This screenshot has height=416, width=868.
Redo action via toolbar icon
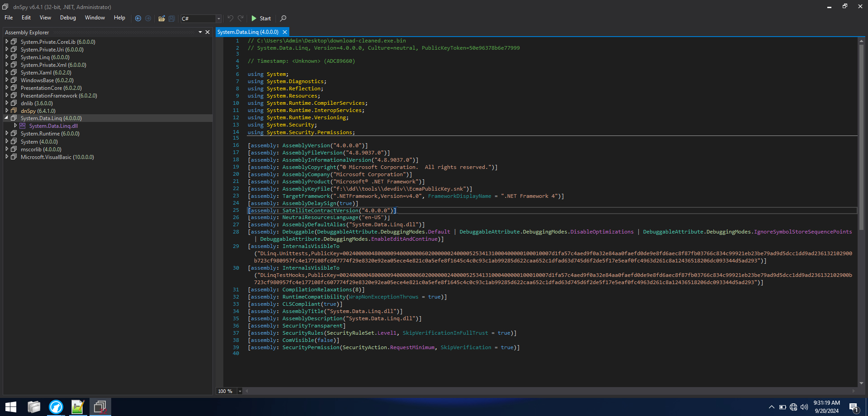241,19
